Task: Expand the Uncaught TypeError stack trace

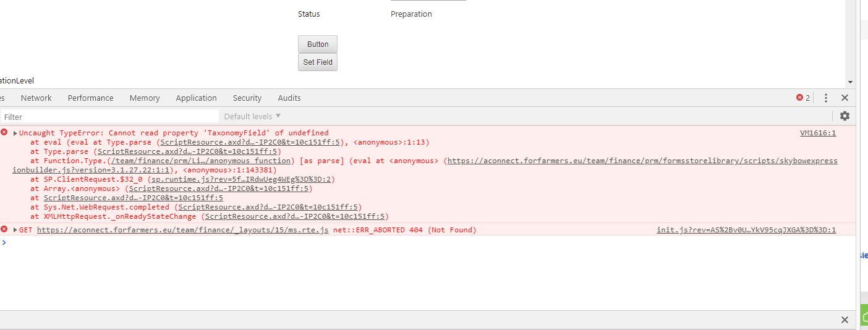Action: click(x=15, y=133)
